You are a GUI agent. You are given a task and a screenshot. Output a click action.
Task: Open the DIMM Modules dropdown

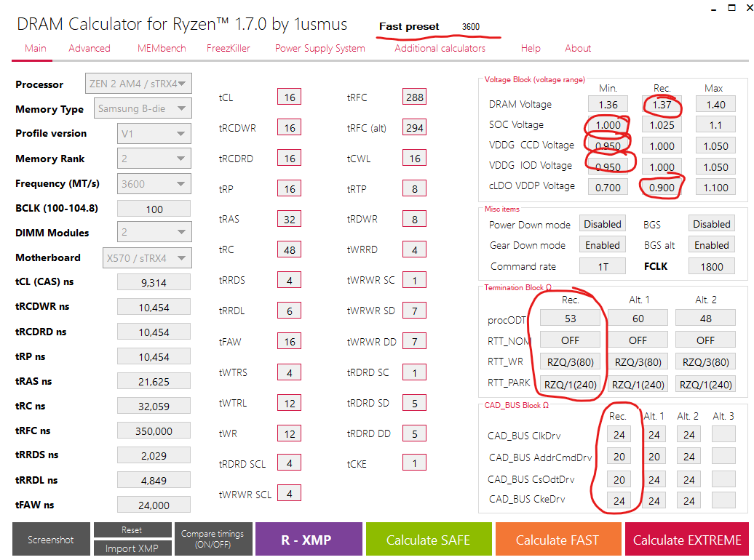tap(154, 232)
